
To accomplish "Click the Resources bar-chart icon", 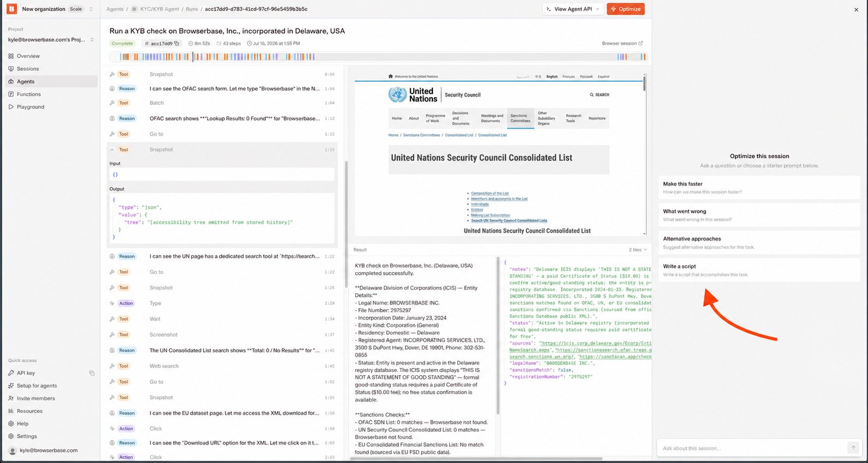I will click(x=11, y=411).
